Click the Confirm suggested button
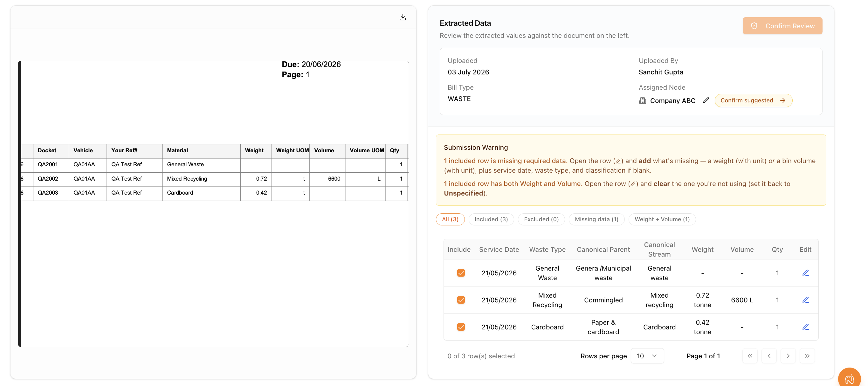 coord(753,100)
